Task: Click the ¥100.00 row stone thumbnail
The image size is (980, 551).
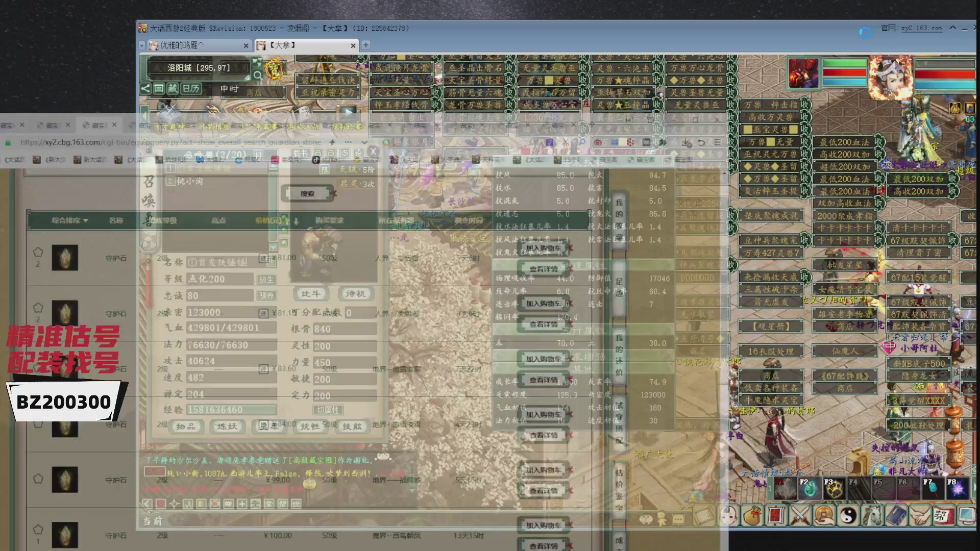Action: pyautogui.click(x=65, y=535)
